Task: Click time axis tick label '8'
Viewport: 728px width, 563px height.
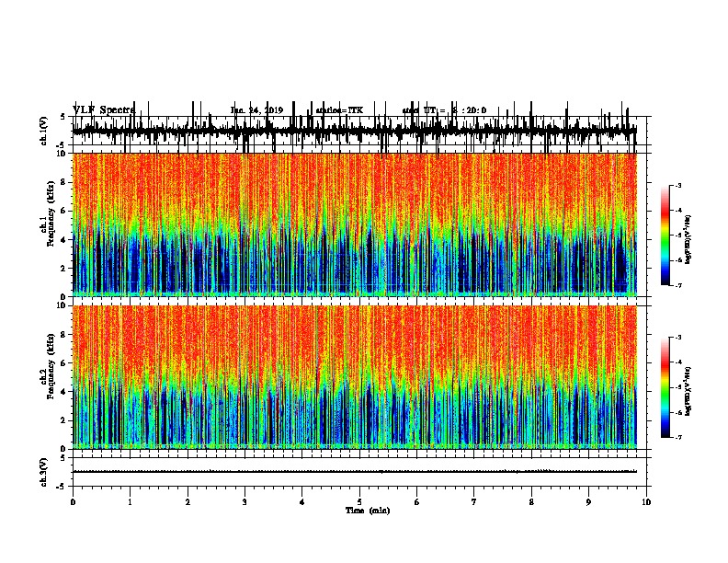Action: pos(531,502)
